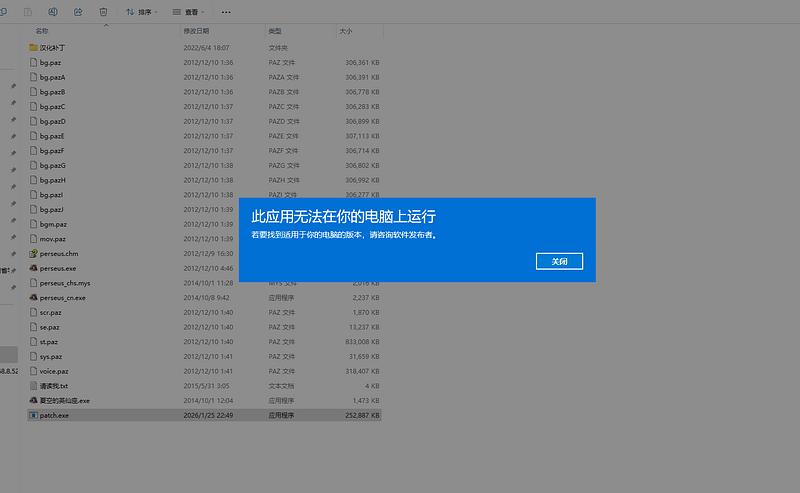Select the perseus.chm help file
Viewport: 800px width, 493px height.
point(33,253)
